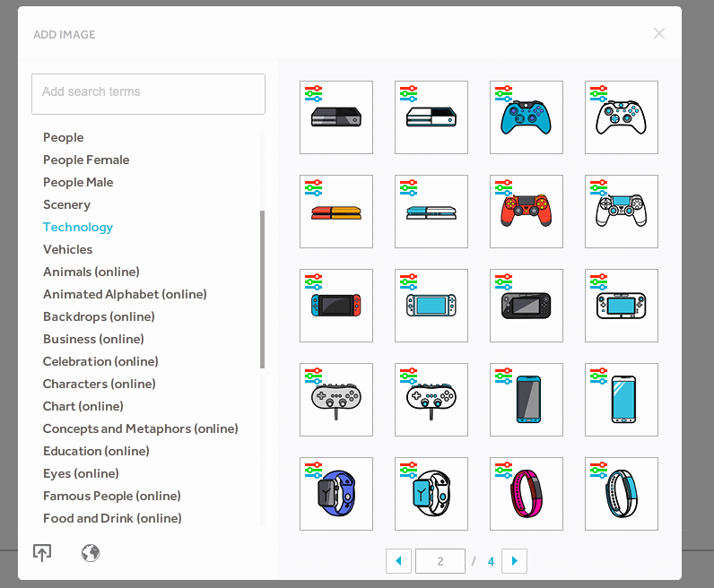This screenshot has width=714, height=588.
Task: Upload an image from your computer
Action: click(42, 553)
